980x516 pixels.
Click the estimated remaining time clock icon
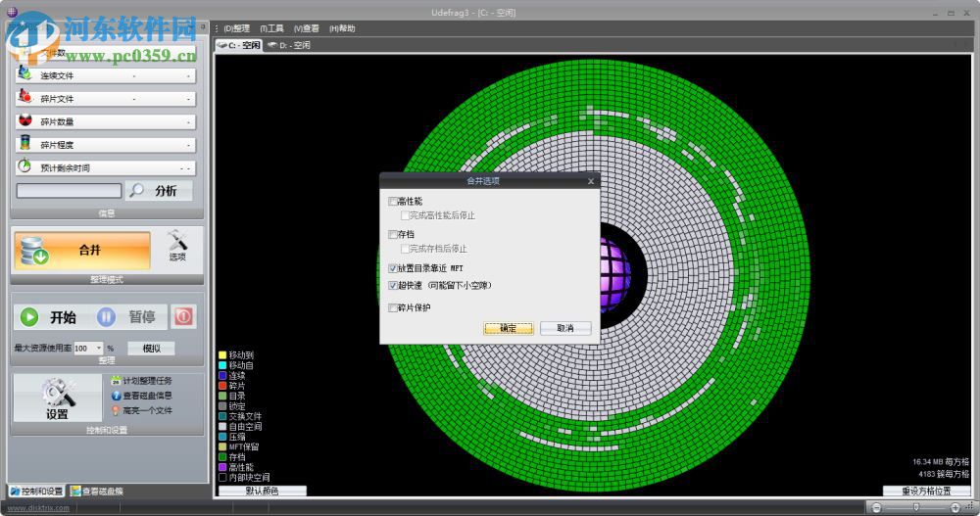(x=24, y=166)
